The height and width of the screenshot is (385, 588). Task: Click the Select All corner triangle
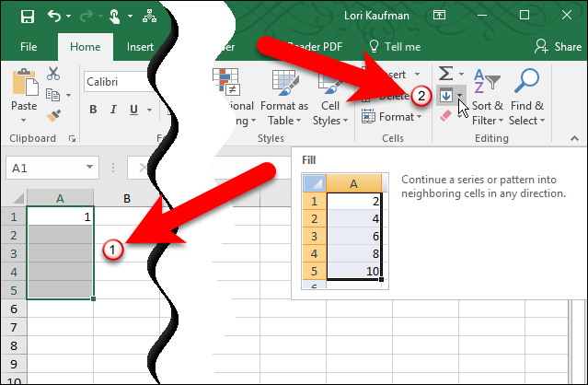click(x=18, y=198)
